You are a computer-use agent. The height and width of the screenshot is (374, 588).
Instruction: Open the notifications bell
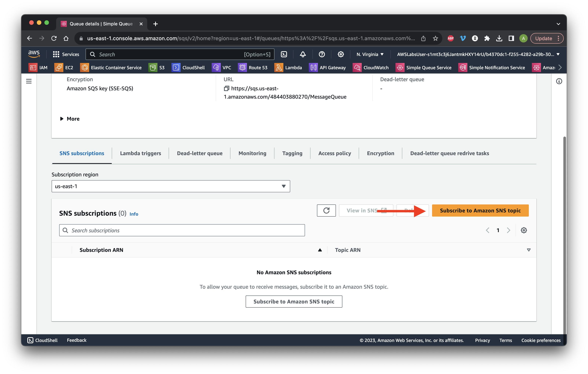[303, 54]
